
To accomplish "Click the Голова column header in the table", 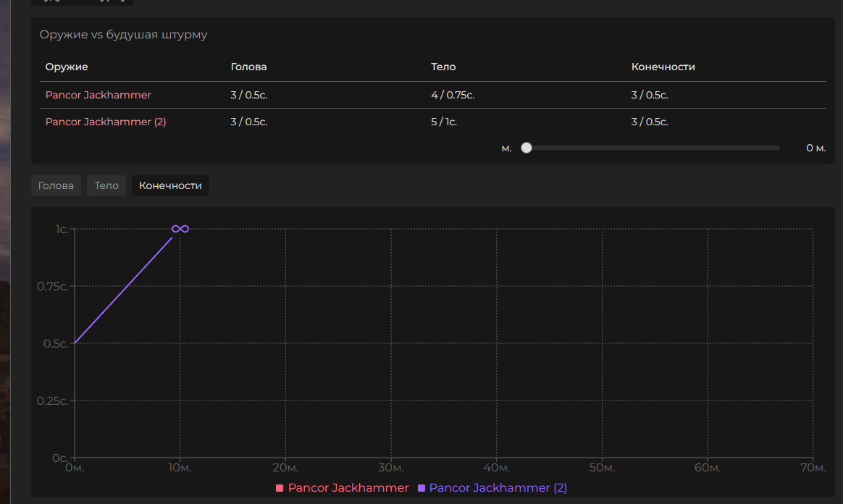I will 248,67.
